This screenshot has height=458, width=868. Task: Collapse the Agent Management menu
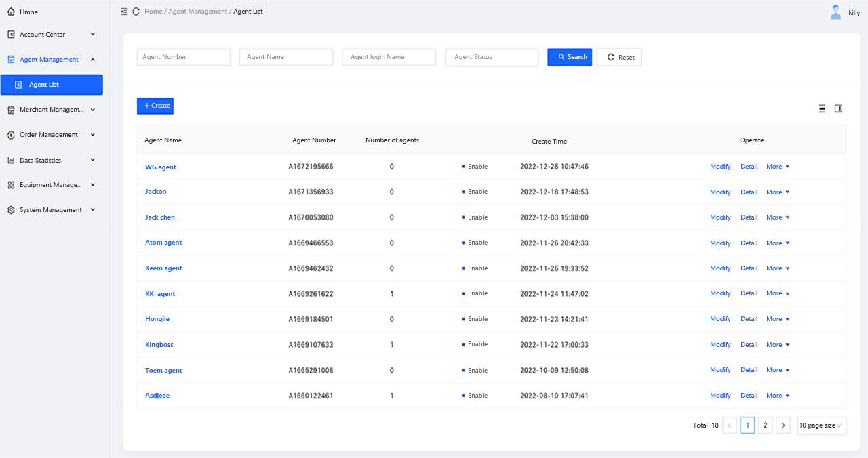point(93,60)
